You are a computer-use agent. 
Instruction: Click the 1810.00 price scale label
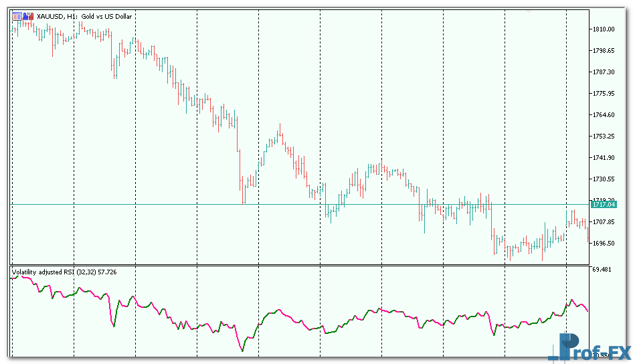(603, 29)
